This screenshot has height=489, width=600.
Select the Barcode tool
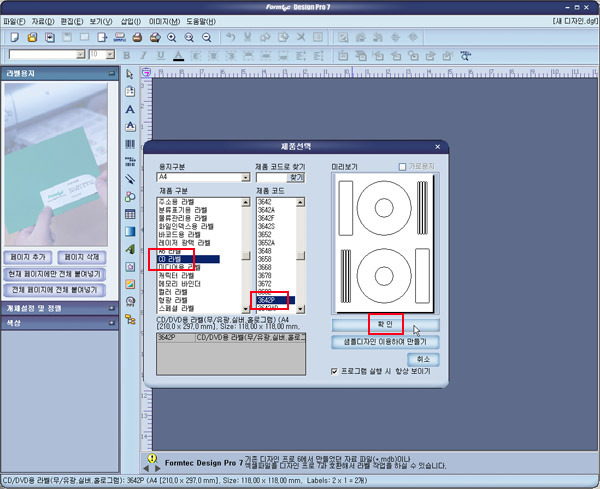130,144
